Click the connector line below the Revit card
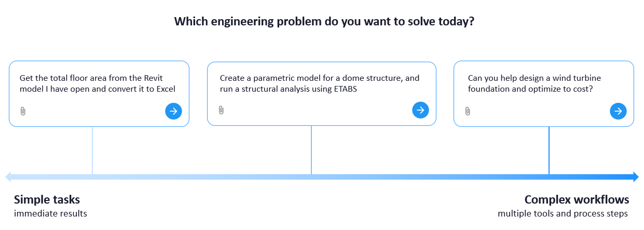The image size is (644, 230). click(x=92, y=150)
